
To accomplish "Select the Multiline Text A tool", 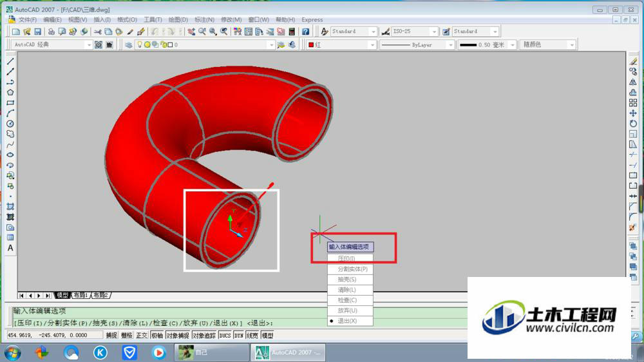I will [10, 248].
